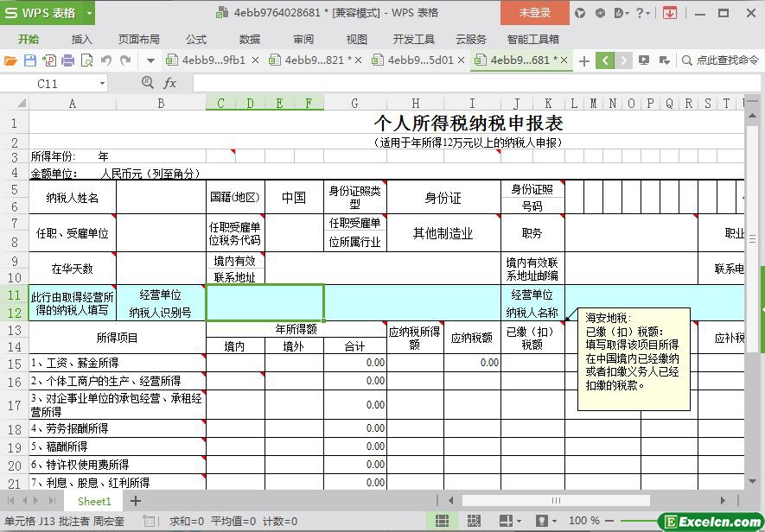The height and width of the screenshot is (532, 765).
Task: Switch to normal view in status bar
Action: [x=442, y=521]
